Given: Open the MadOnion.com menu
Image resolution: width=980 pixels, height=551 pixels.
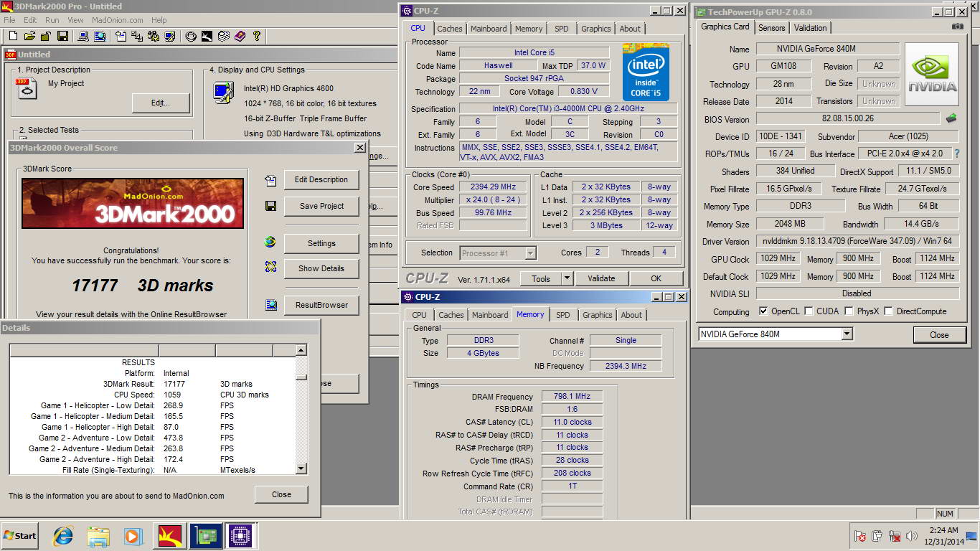Looking at the screenshot, I should pos(117,20).
